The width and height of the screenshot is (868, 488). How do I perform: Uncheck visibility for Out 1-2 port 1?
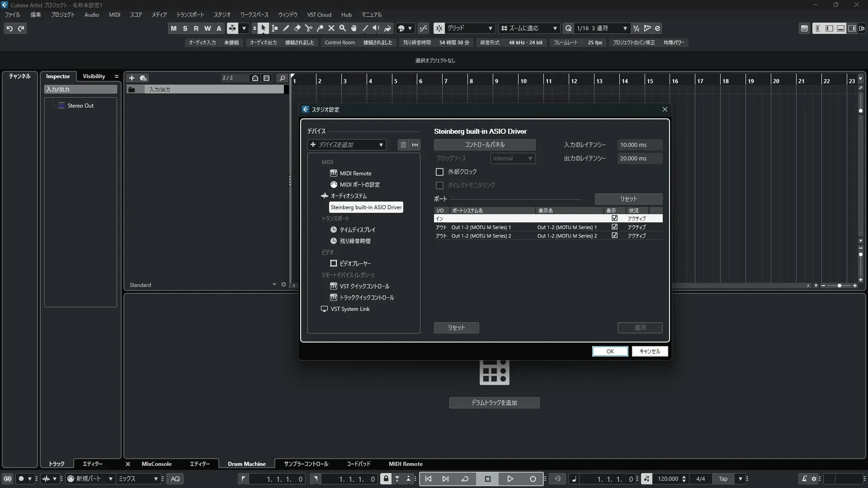614,227
